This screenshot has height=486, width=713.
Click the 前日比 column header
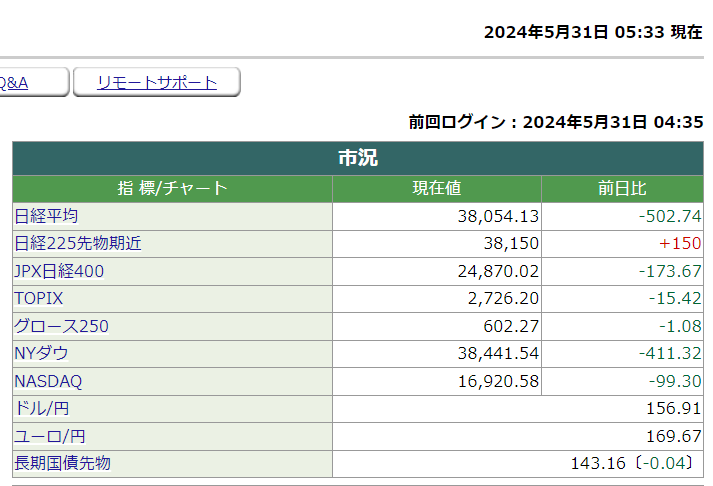[622, 188]
